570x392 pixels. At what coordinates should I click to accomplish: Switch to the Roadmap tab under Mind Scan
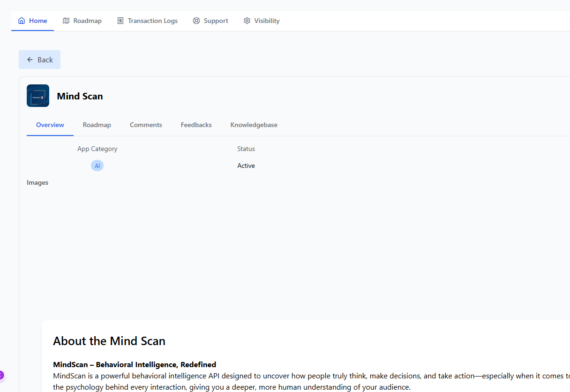[97, 125]
